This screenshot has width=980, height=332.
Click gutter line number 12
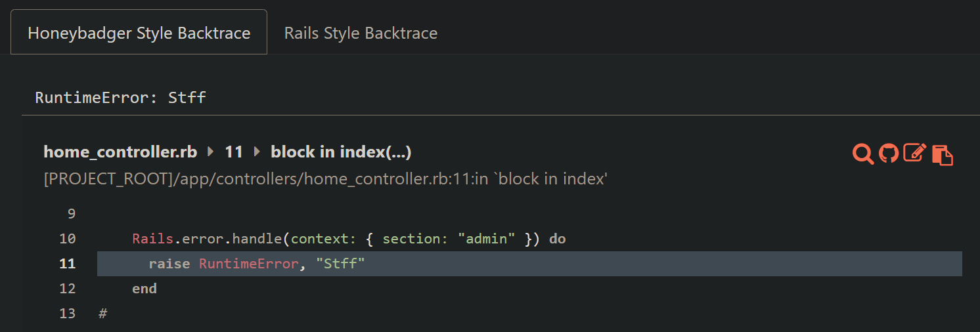pyautogui.click(x=68, y=289)
